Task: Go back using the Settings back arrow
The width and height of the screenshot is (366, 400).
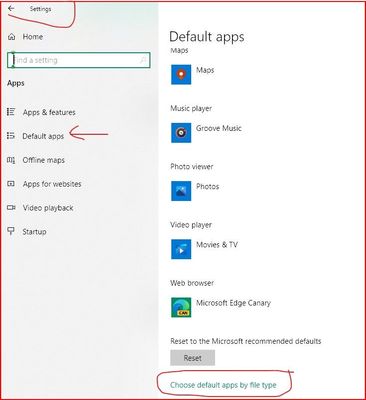Action: tap(11, 8)
